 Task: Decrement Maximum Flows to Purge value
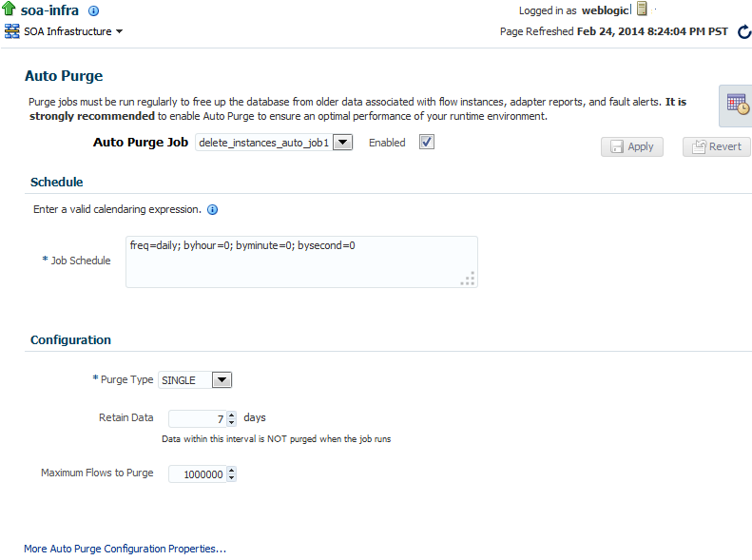(232, 478)
